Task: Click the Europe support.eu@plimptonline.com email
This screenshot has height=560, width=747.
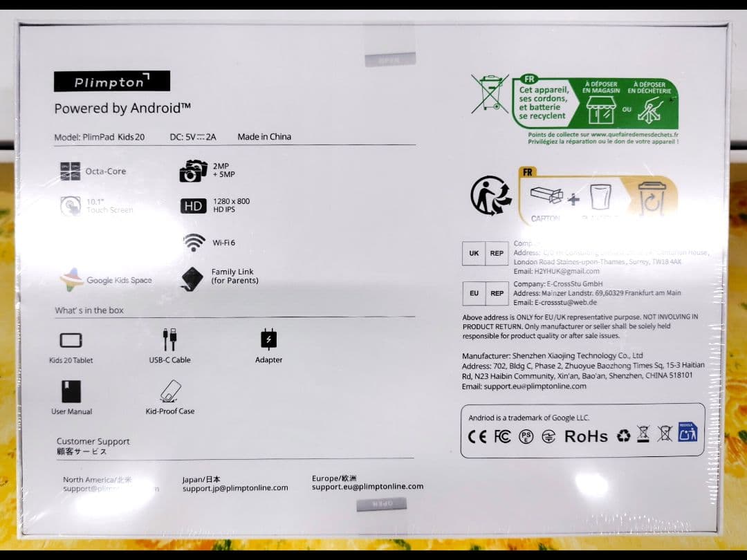Action: [x=368, y=487]
